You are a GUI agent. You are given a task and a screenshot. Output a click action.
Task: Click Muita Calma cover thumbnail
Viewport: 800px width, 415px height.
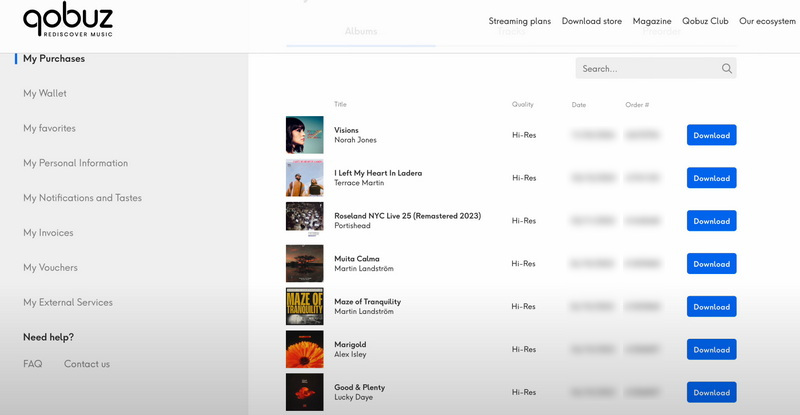[305, 263]
